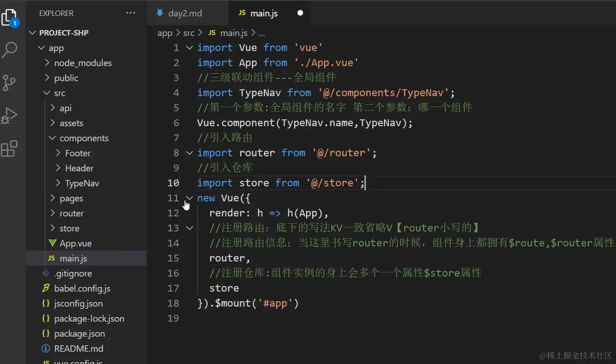Viewport: 616px width, 364px height.
Task: Expand the assets folder
Action: click(72, 123)
